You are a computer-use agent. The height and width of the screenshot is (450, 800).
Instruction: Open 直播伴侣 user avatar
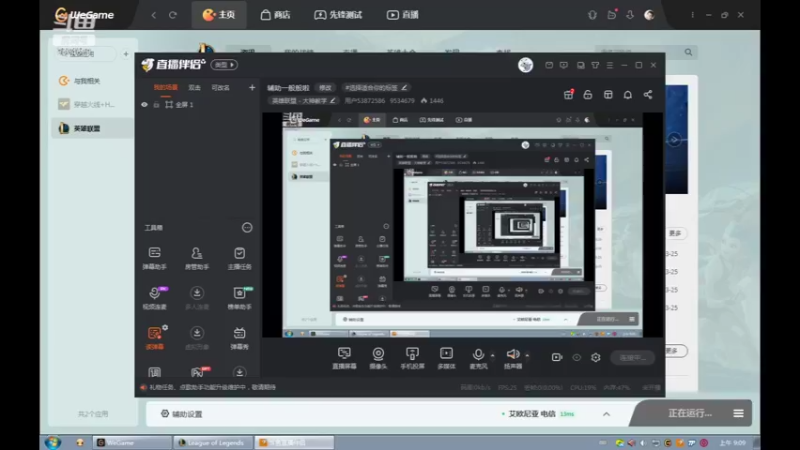[526, 65]
